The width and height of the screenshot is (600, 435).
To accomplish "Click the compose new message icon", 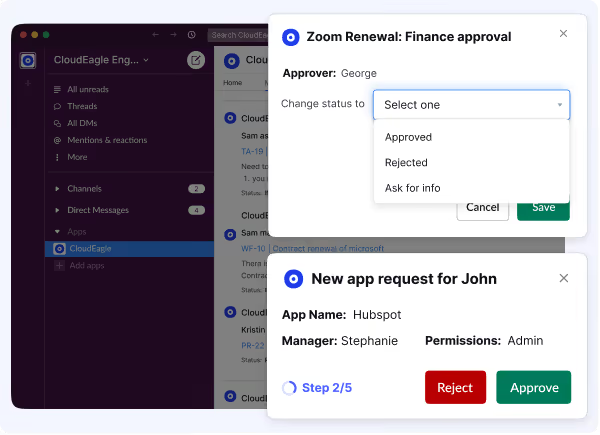I will pos(196,60).
